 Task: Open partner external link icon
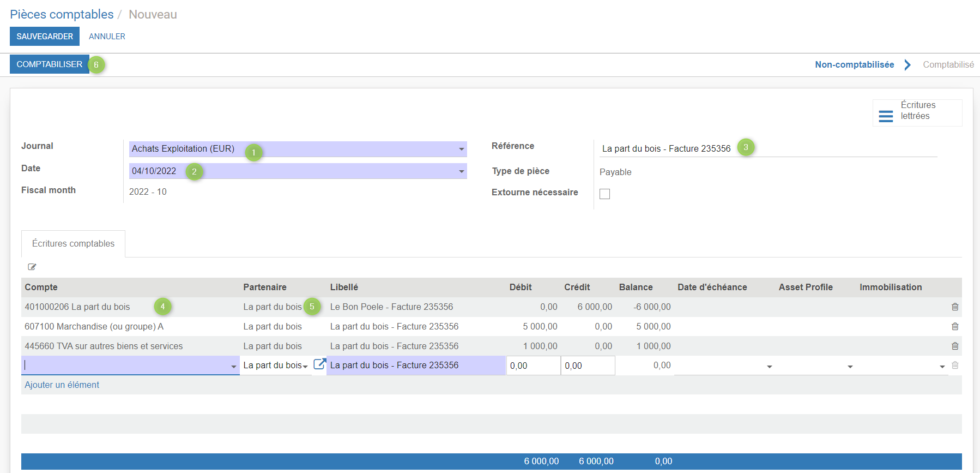click(319, 364)
